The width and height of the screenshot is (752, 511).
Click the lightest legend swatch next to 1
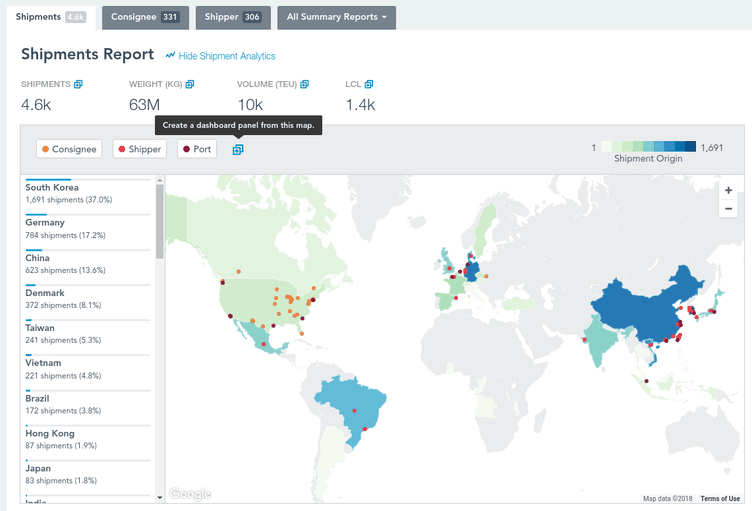click(606, 146)
